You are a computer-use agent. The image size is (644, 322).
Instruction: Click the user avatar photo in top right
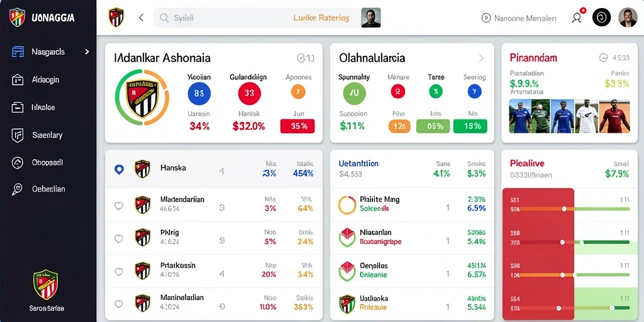point(628,18)
